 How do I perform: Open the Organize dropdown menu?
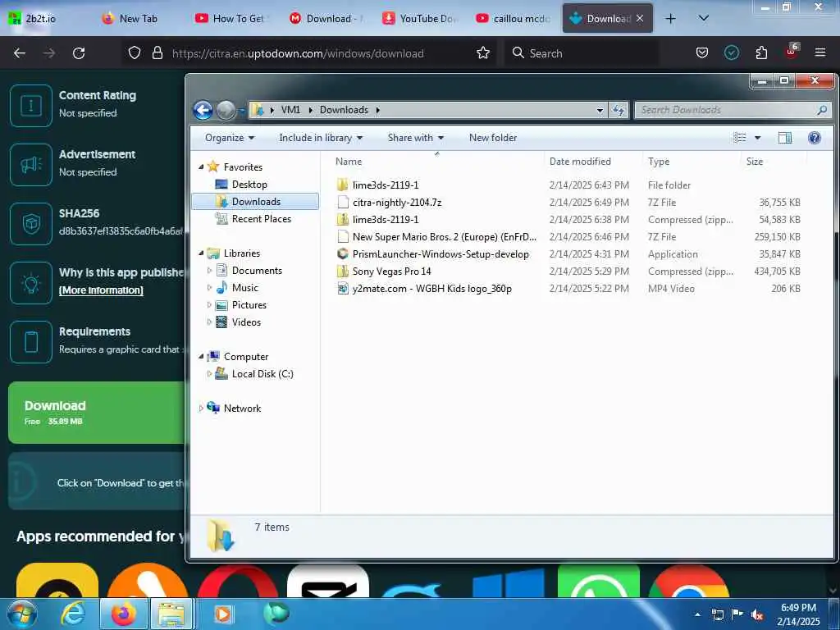[230, 138]
